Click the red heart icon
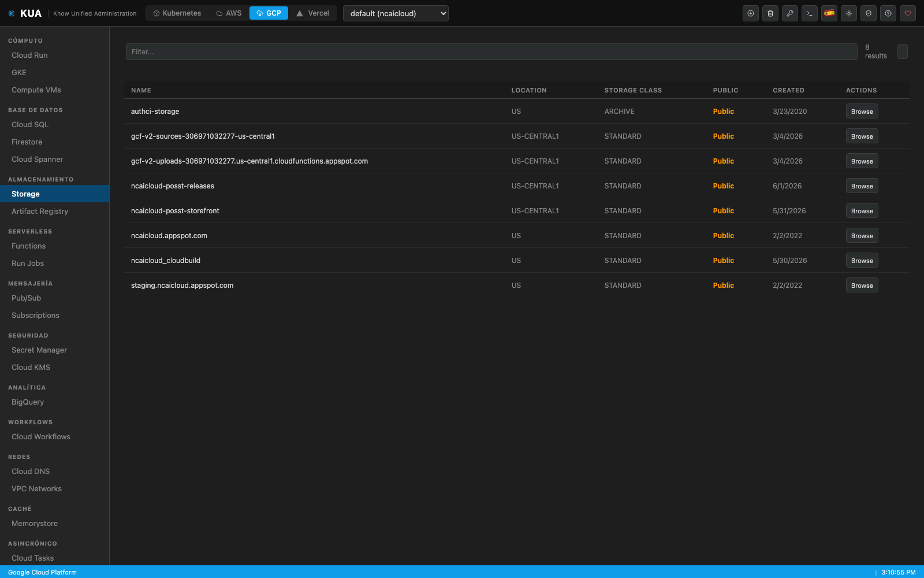 [908, 13]
